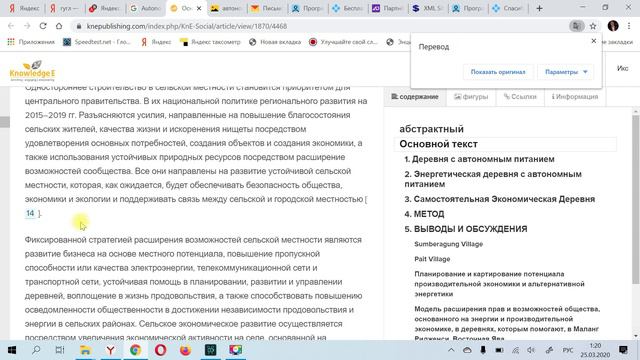Open 'Планирование и картирование потенциала' subsection

click(x=499, y=284)
